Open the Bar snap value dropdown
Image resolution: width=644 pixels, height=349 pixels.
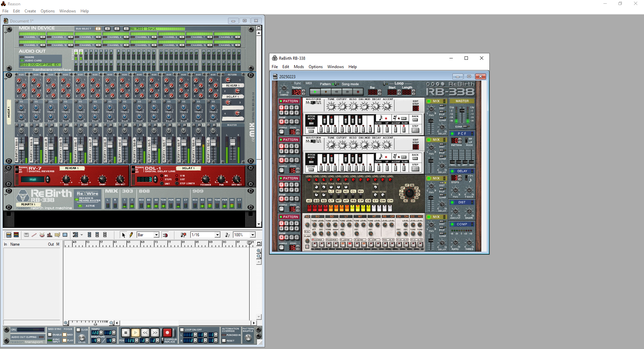click(156, 235)
